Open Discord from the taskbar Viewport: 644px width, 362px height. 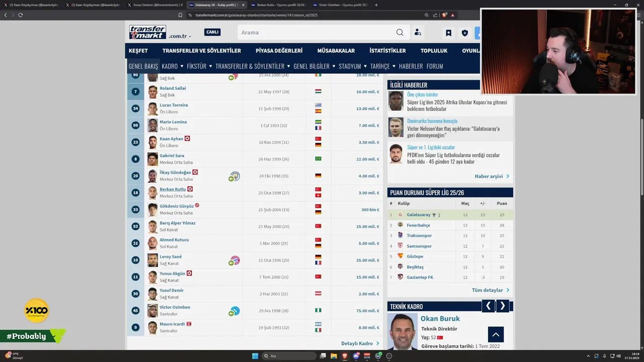[x=356, y=356]
